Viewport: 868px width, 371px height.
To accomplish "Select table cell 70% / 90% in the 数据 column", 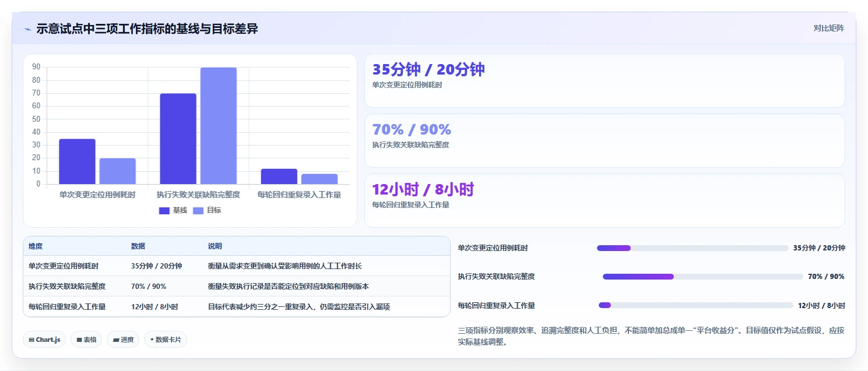I will [x=149, y=287].
